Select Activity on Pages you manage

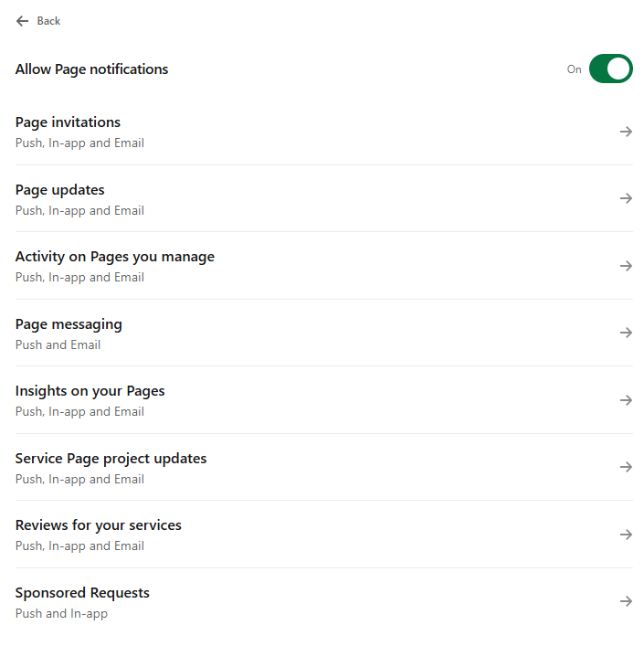tap(115, 257)
